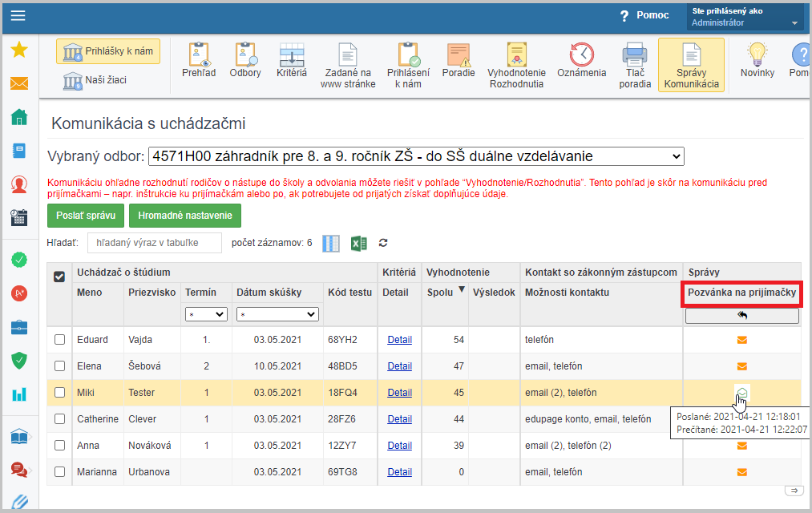Screen dimensions: 812x513
Task: Open the Dátum skúšky filter dropdown
Action: pos(277,314)
